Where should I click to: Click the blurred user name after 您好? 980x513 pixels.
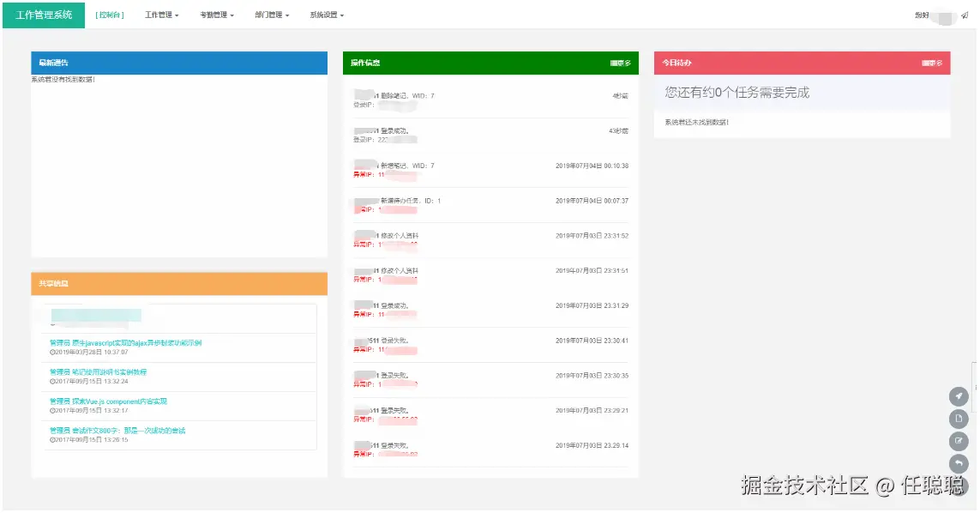point(943,17)
